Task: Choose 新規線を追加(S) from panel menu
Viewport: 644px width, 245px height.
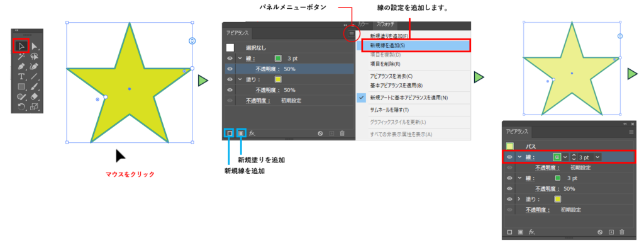Action: (x=416, y=45)
